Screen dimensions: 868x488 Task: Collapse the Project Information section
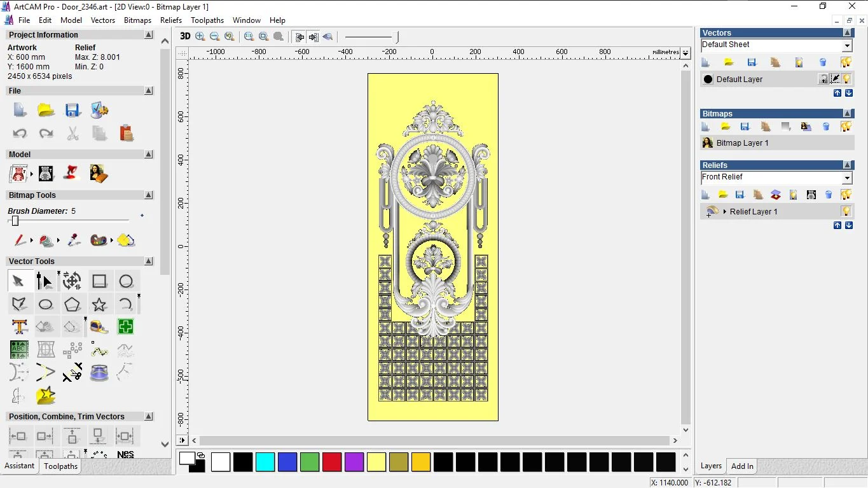tap(148, 35)
